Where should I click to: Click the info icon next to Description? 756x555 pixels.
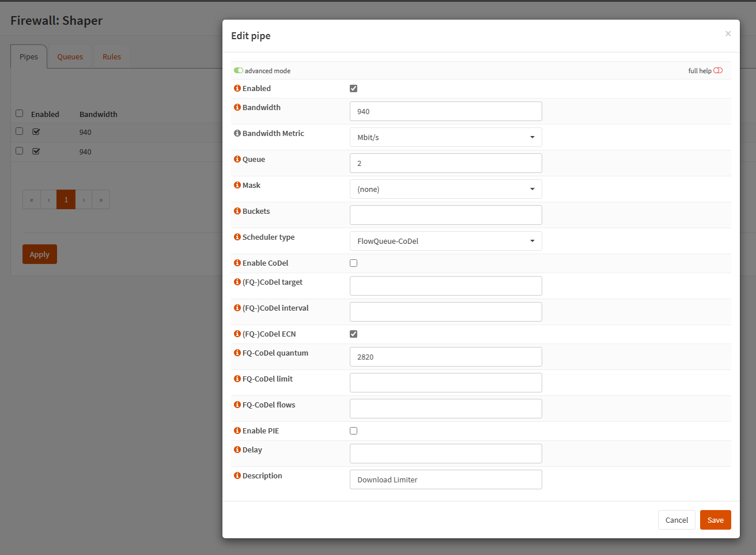[237, 475]
